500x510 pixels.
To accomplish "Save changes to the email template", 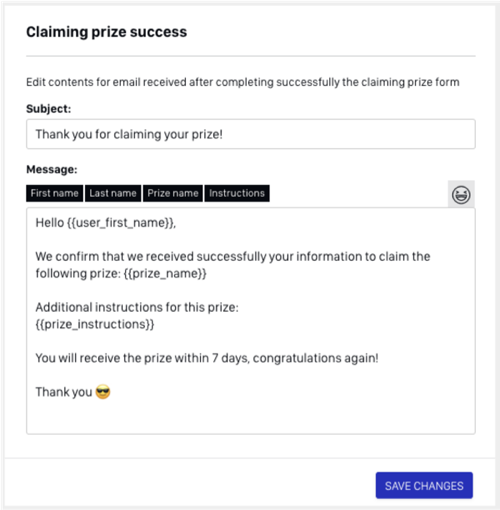I will pyautogui.click(x=424, y=485).
